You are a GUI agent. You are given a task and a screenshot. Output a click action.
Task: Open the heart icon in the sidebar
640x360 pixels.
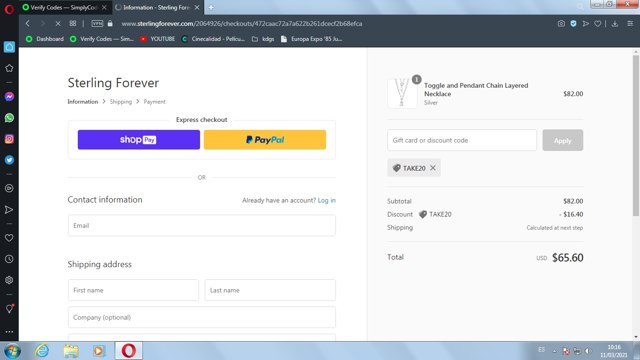click(9, 238)
